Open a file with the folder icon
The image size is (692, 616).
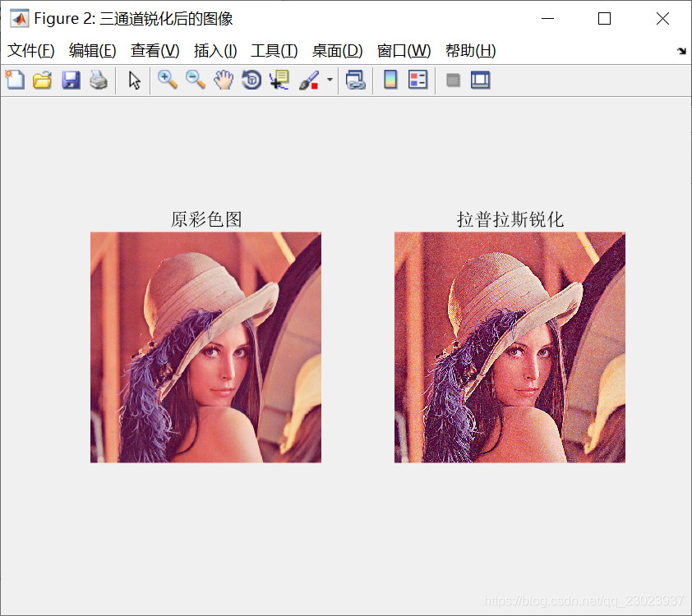[x=43, y=80]
